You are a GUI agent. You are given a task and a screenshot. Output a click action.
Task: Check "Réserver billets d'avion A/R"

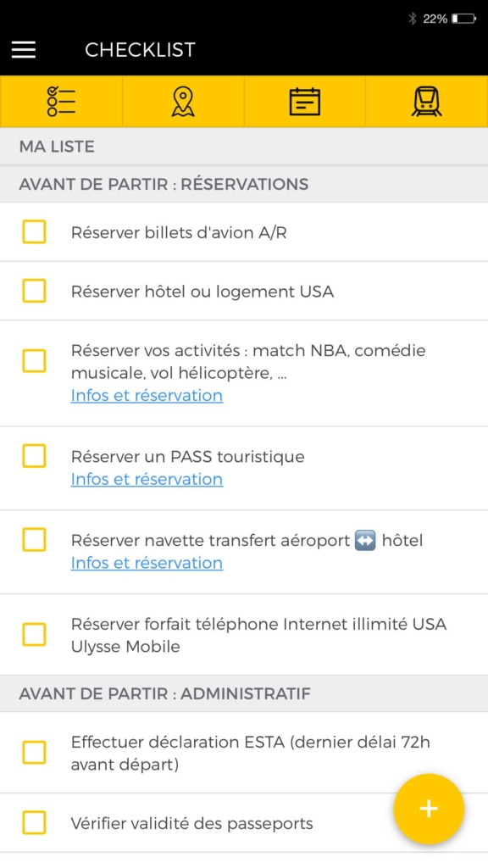[34, 231]
